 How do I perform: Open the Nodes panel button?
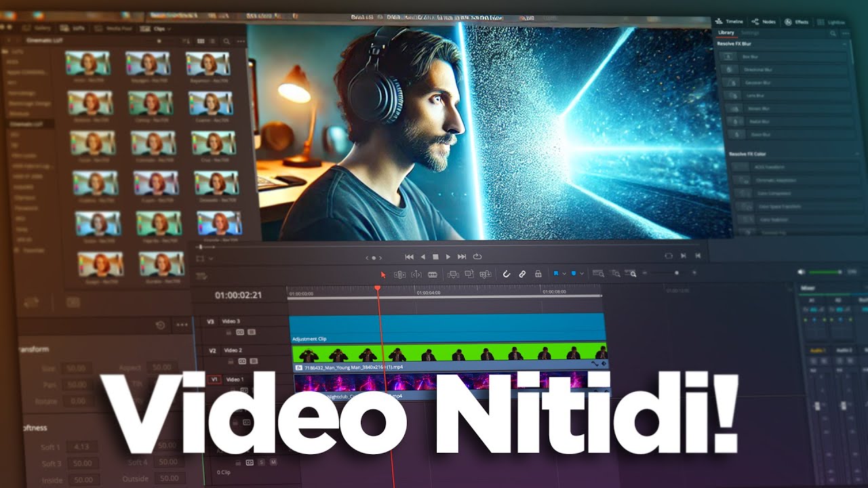click(x=764, y=22)
